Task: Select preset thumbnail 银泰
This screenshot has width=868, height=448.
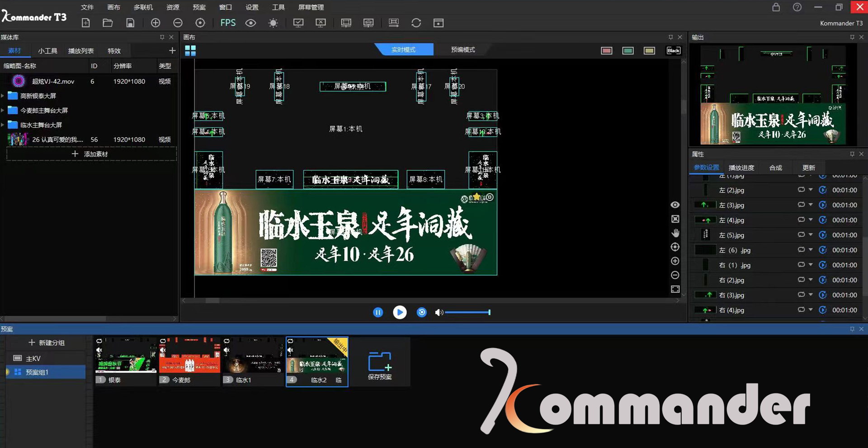Action: click(x=125, y=361)
